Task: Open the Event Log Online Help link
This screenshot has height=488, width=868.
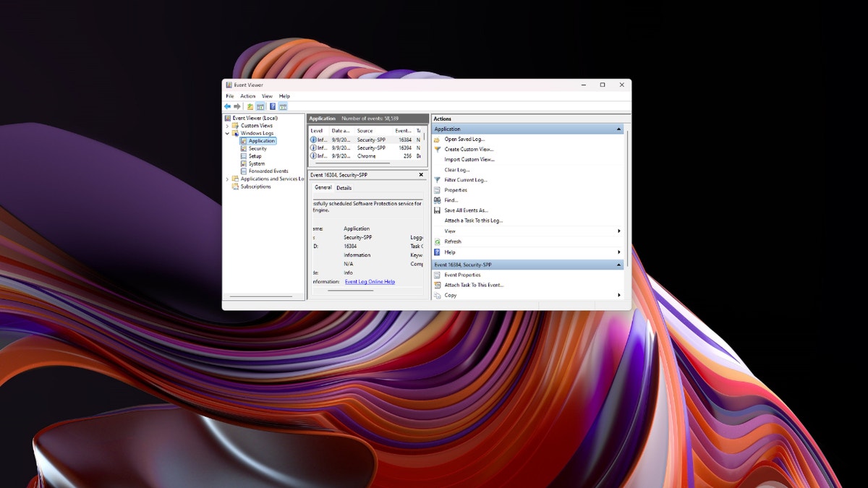Action: point(370,281)
